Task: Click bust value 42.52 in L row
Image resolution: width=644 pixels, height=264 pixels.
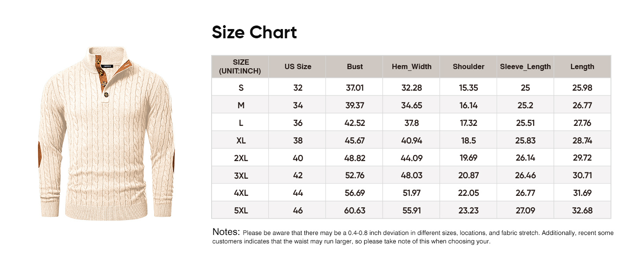Action: (x=355, y=123)
